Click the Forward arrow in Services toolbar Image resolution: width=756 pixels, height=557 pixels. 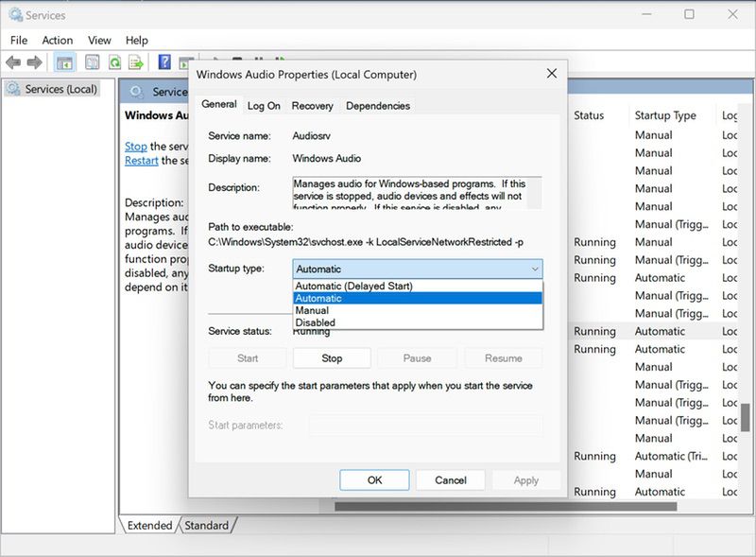34,62
